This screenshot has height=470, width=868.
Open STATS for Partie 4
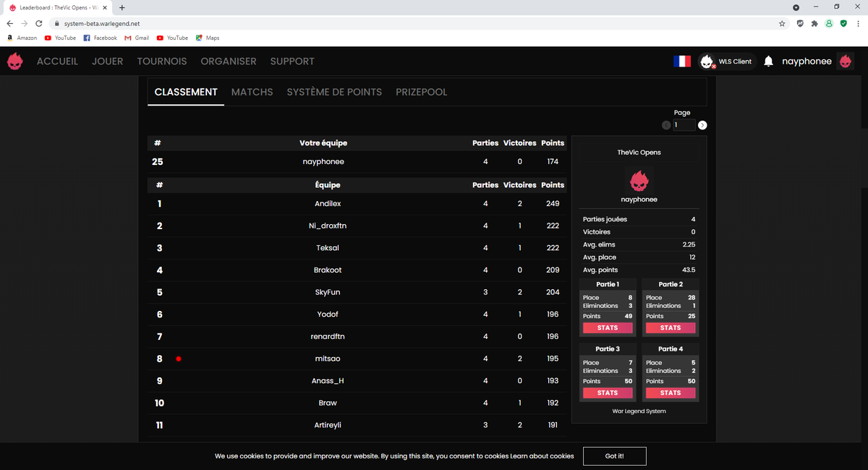pos(671,393)
